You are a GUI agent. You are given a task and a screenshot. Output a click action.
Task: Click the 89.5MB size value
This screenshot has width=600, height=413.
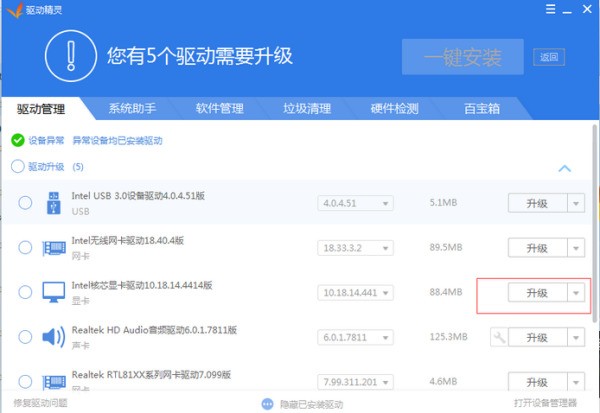tap(446, 247)
